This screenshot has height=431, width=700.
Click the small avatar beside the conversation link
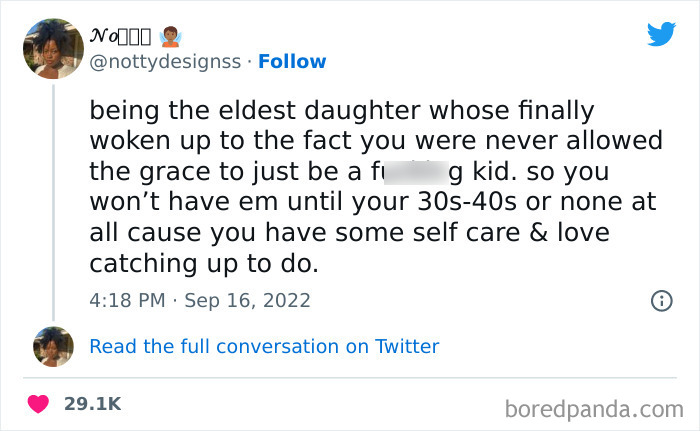pyautogui.click(x=53, y=346)
